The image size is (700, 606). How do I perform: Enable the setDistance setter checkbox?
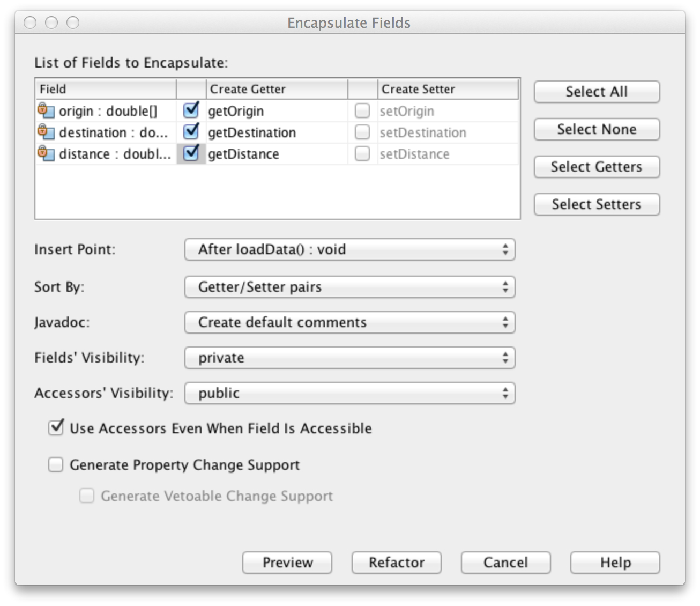point(362,154)
